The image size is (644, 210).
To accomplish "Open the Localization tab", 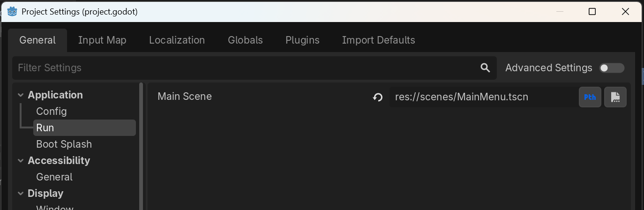I will (x=177, y=40).
